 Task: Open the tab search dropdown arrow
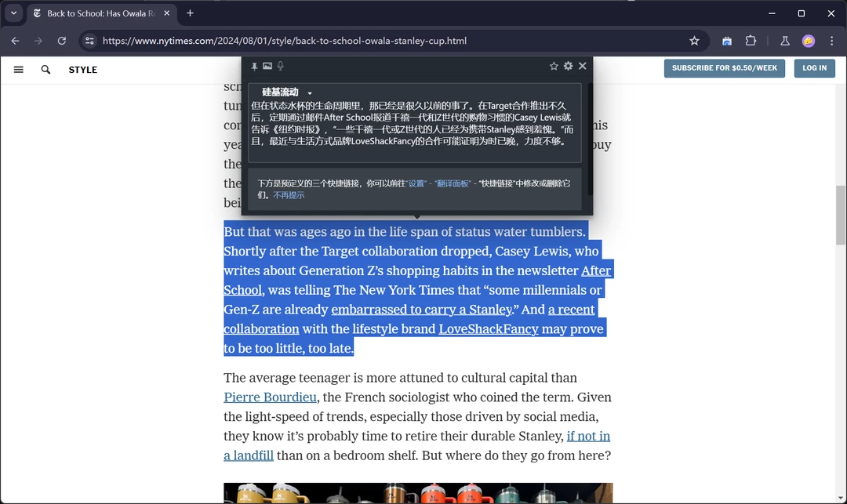pos(13,13)
